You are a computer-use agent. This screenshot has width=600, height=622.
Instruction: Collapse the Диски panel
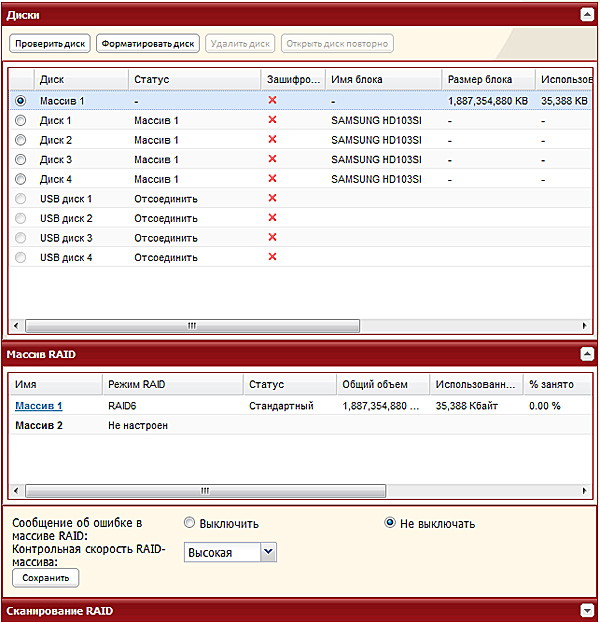586,15
